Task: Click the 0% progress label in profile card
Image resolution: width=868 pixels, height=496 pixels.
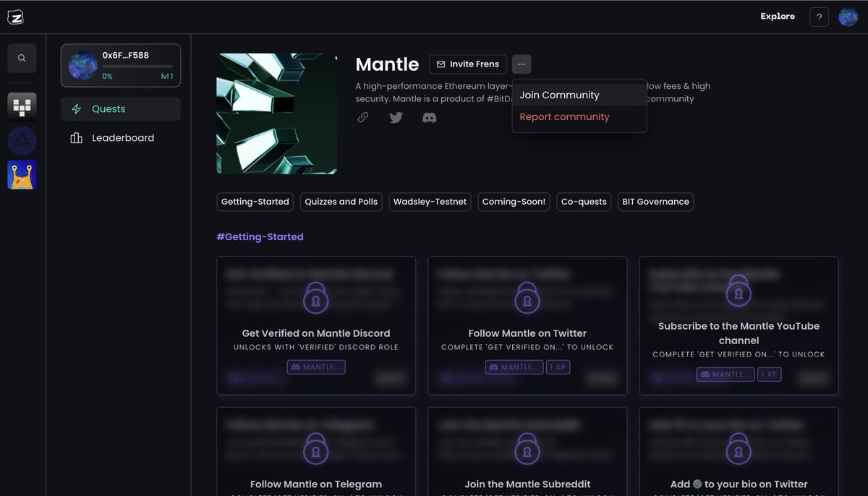Action: point(107,76)
